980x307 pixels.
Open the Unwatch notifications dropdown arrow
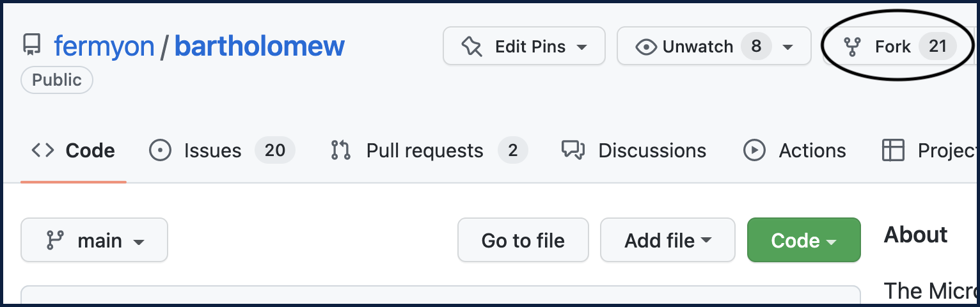click(x=788, y=47)
